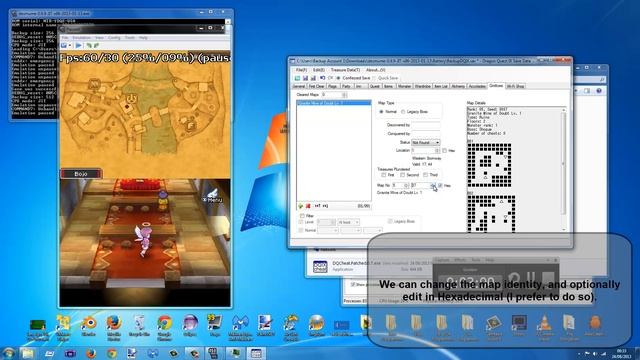Open the Recycle Bin desktop icon
This screenshot has width=640, height=360.
point(139,325)
